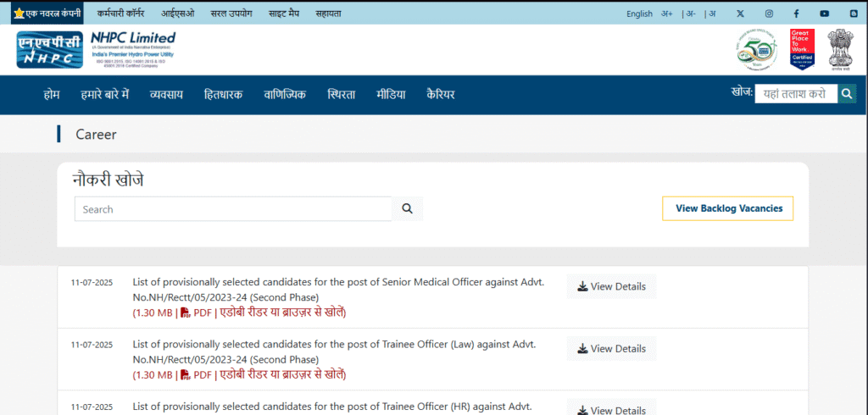Open कर्मचारी कॉर्नर link
Screen dimensions: 868x415
coord(120,14)
